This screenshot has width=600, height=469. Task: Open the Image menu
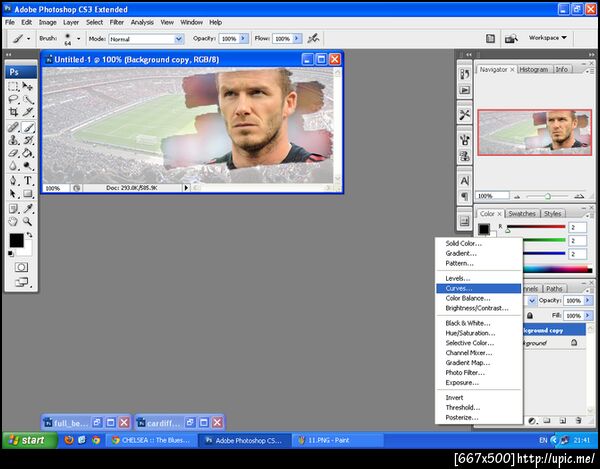47,22
